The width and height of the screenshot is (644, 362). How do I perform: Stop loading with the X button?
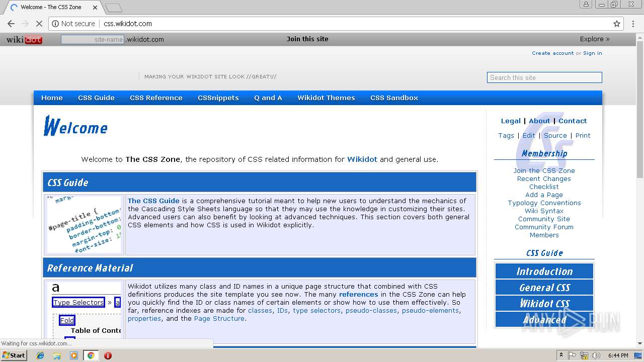click(x=39, y=24)
